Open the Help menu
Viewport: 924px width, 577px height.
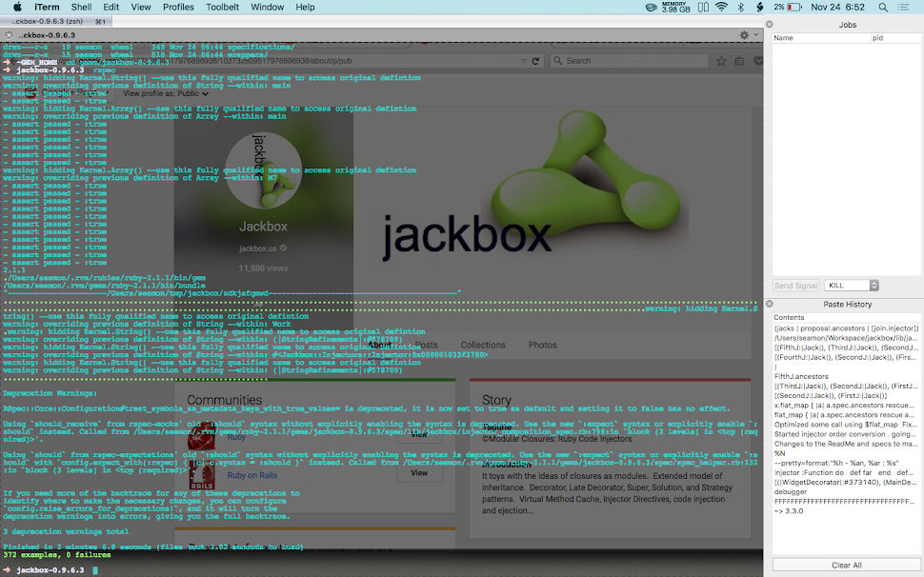point(305,7)
